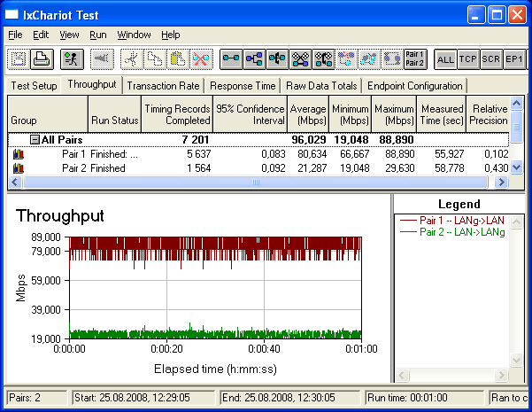Select the Pair 1 row label
The width and height of the screenshot is (532, 412).
73,154
